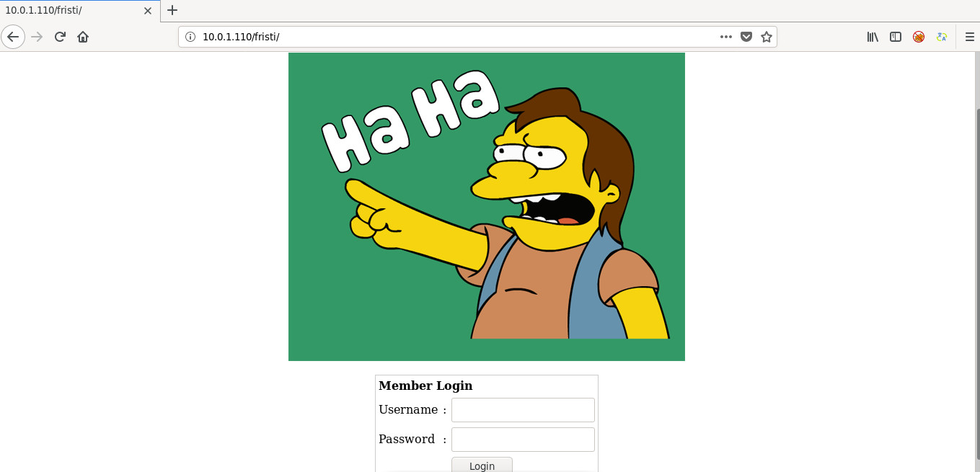Open the page actions three-dot menu
This screenshot has width=980, height=472.
coord(726,37)
